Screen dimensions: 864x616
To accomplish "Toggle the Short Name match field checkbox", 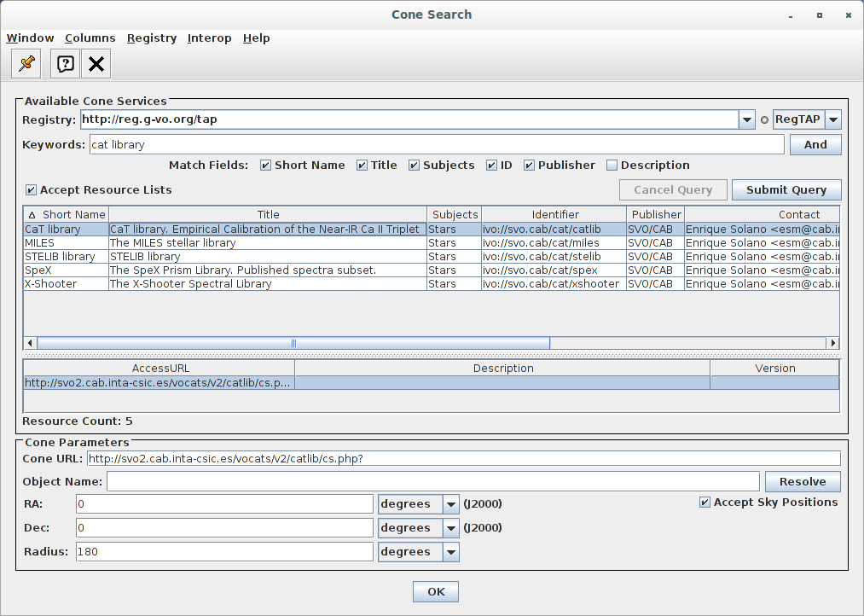I will coord(265,166).
